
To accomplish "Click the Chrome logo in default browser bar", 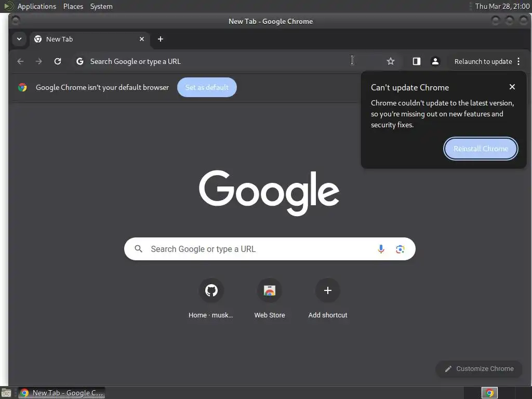I will 22,87.
